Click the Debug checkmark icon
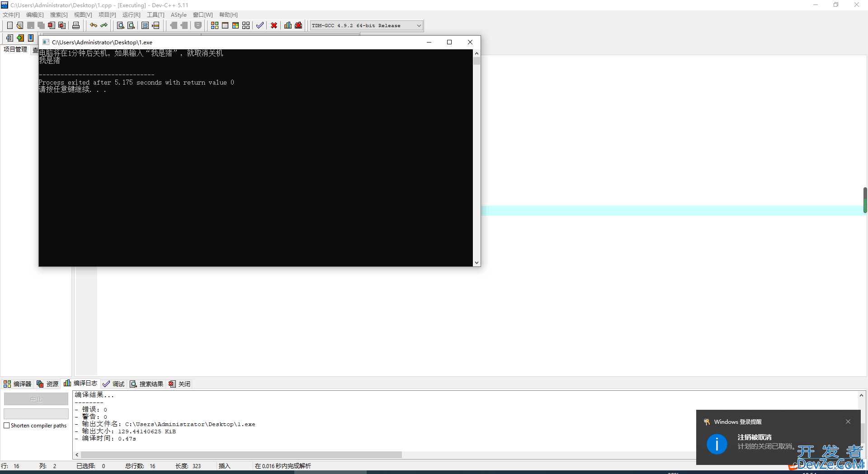This screenshot has width=868, height=474. (x=260, y=25)
